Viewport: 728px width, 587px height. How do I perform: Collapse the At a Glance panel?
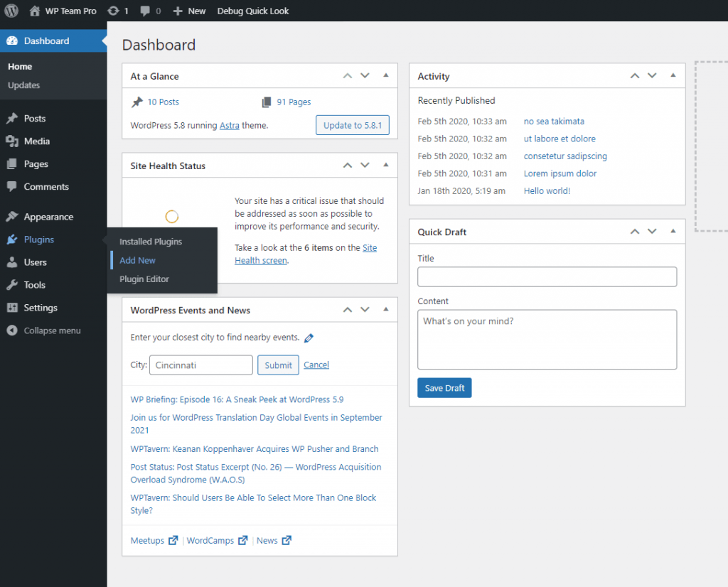tap(386, 75)
